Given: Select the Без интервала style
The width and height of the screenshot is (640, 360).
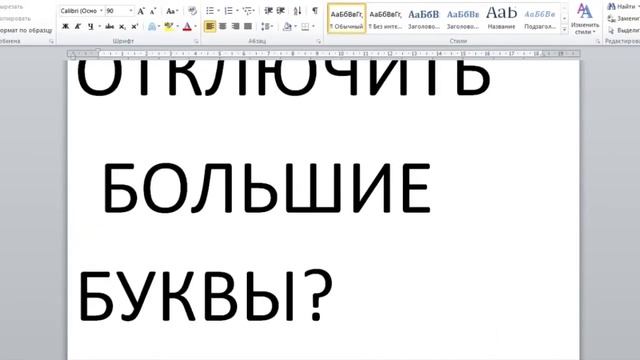Looking at the screenshot, I should (385, 18).
